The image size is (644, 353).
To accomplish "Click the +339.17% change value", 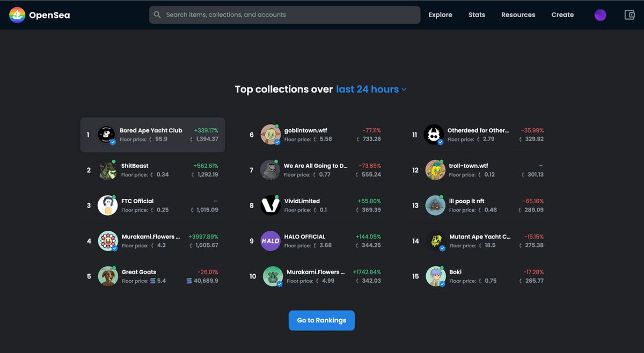I will (206, 130).
